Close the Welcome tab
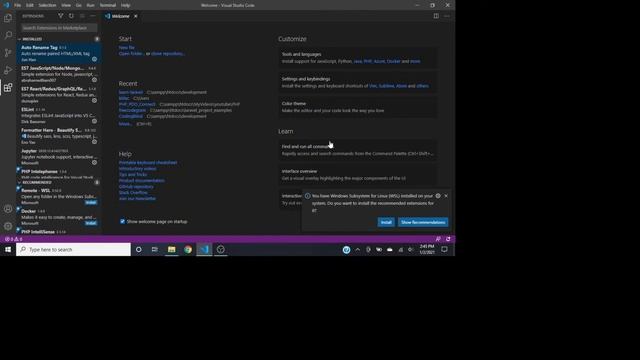 tap(136, 16)
